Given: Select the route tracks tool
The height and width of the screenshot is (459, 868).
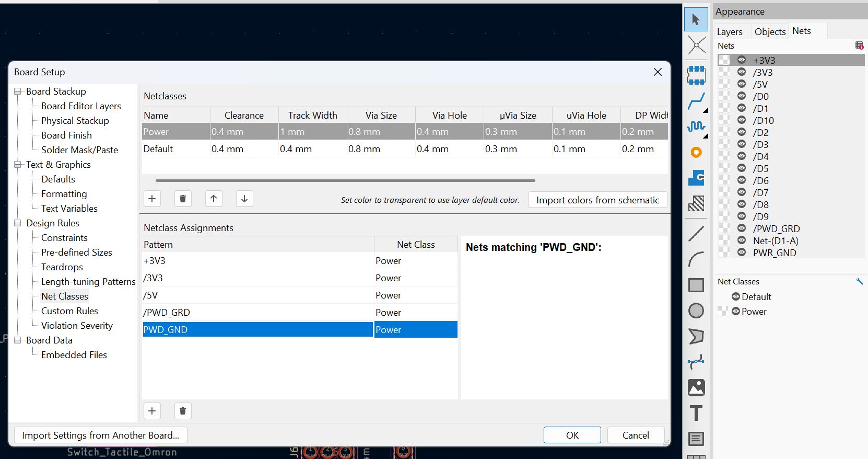Looking at the screenshot, I should pos(696,101).
